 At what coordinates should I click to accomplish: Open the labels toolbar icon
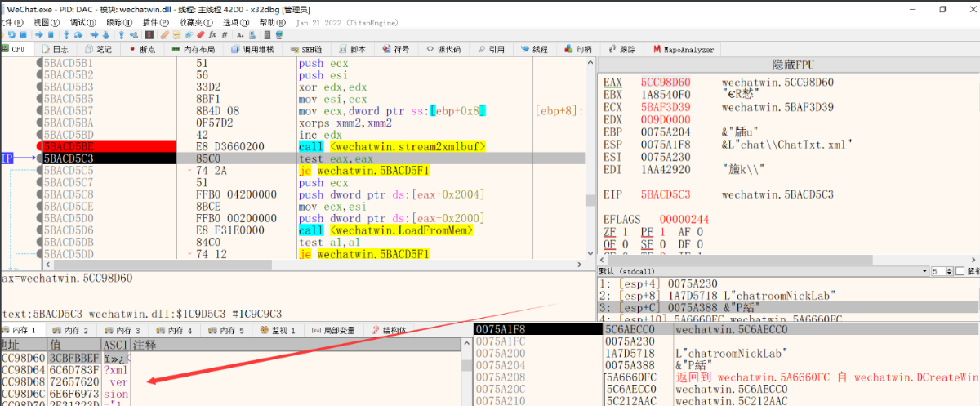(x=189, y=35)
